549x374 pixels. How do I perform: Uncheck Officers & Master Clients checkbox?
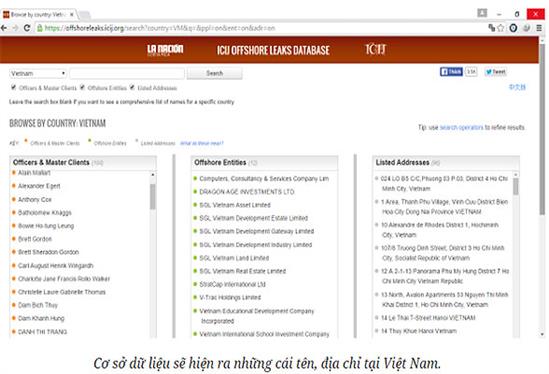click(x=13, y=87)
